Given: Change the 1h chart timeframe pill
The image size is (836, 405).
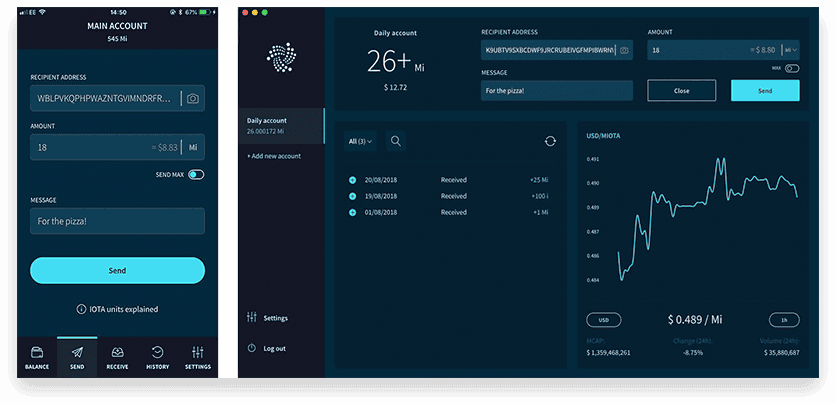Looking at the screenshot, I should 784,320.
